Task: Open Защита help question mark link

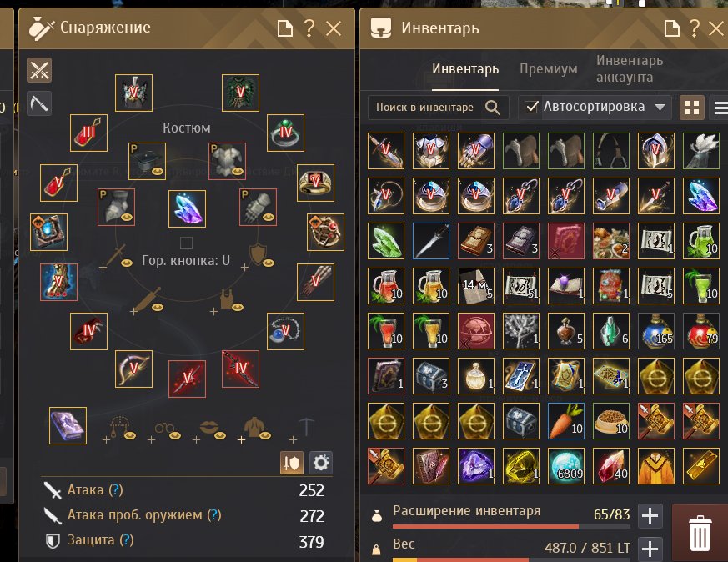Action: coord(126,540)
